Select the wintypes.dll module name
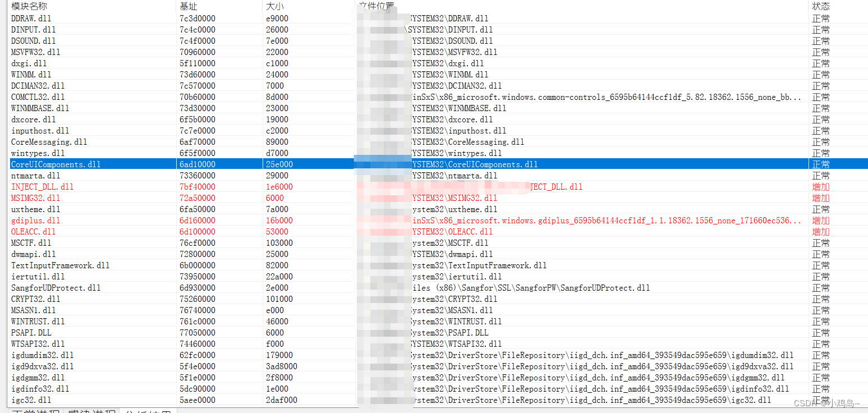The height and width of the screenshot is (413, 868). tap(38, 153)
